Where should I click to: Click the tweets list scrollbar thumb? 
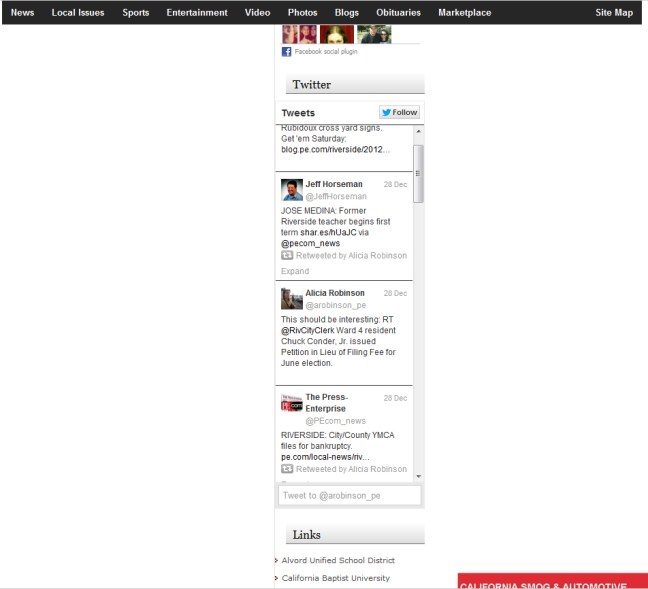[x=418, y=172]
